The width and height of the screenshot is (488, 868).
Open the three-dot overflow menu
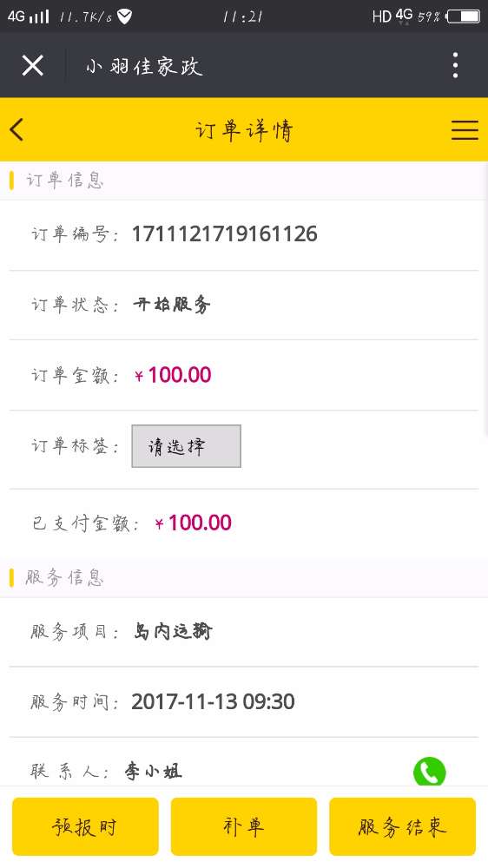point(455,65)
